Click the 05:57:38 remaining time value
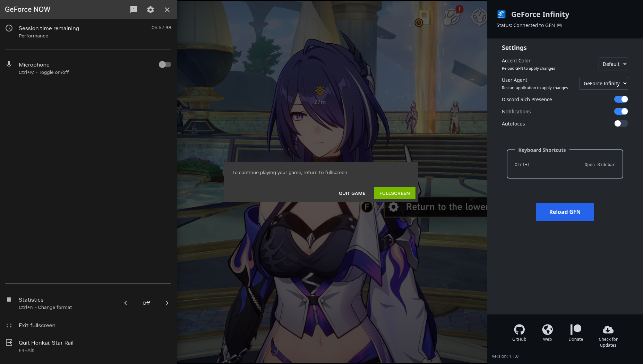This screenshot has height=364, width=643. [161, 27]
